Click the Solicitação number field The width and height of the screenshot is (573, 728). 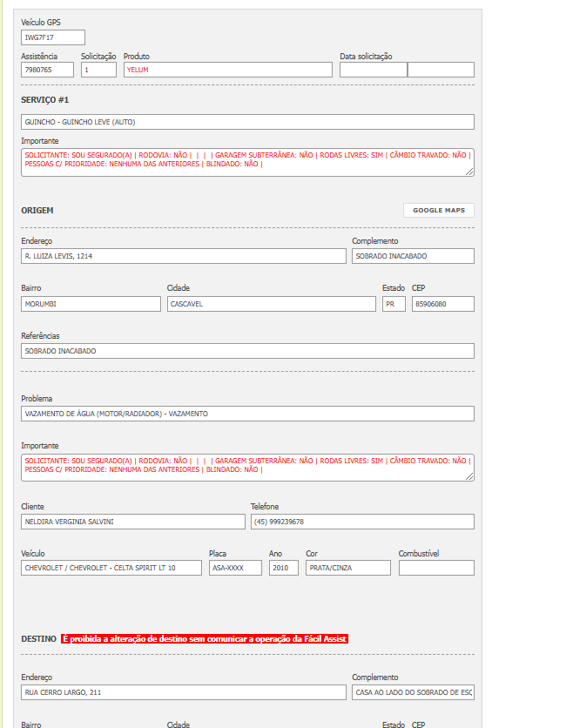coord(98,70)
